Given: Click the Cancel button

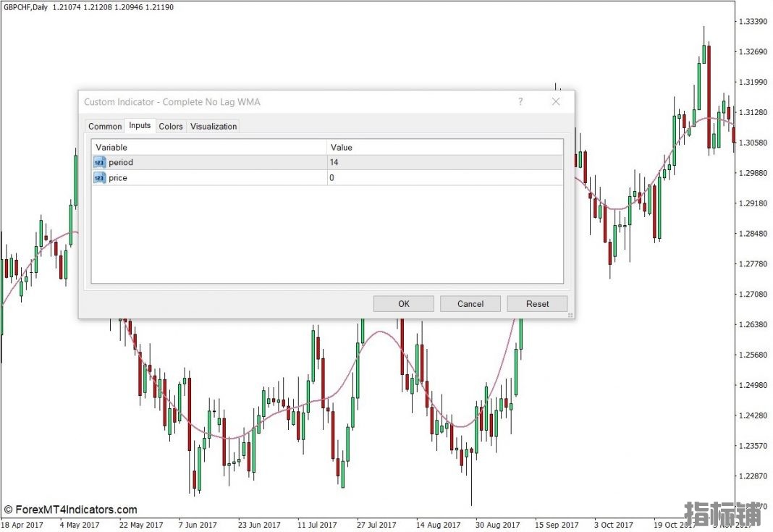Looking at the screenshot, I should [470, 304].
